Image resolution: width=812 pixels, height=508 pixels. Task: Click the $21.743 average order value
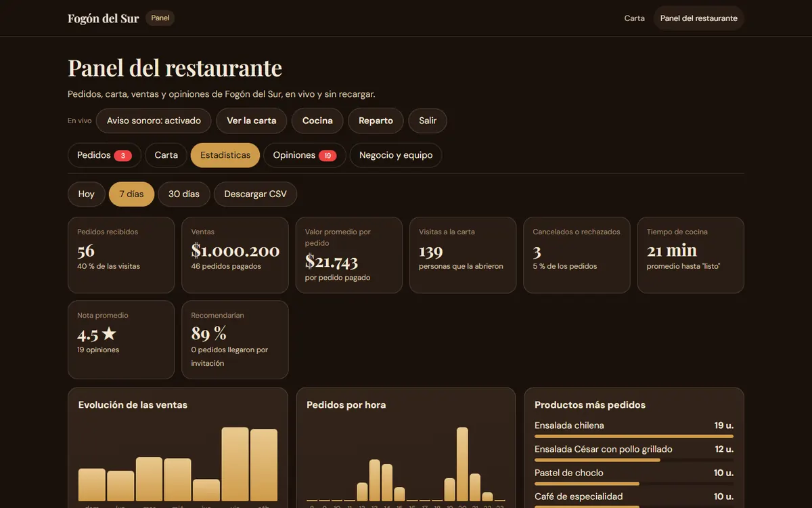click(x=332, y=261)
